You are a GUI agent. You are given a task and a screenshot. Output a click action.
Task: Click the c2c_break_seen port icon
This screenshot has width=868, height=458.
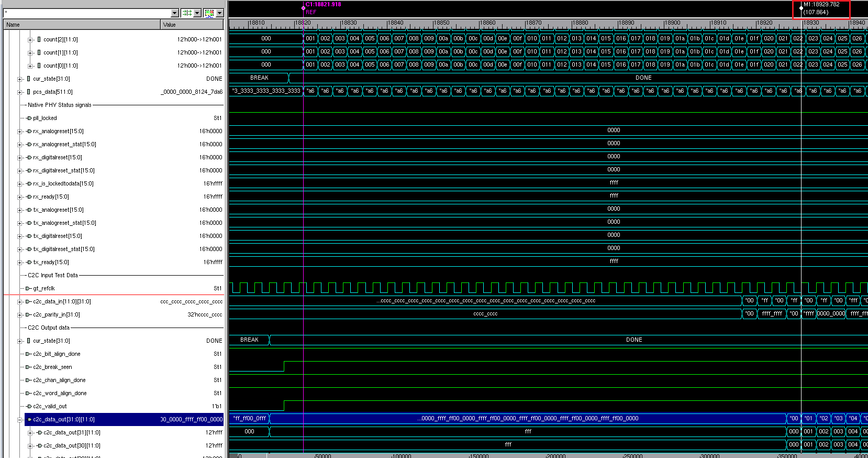point(29,367)
